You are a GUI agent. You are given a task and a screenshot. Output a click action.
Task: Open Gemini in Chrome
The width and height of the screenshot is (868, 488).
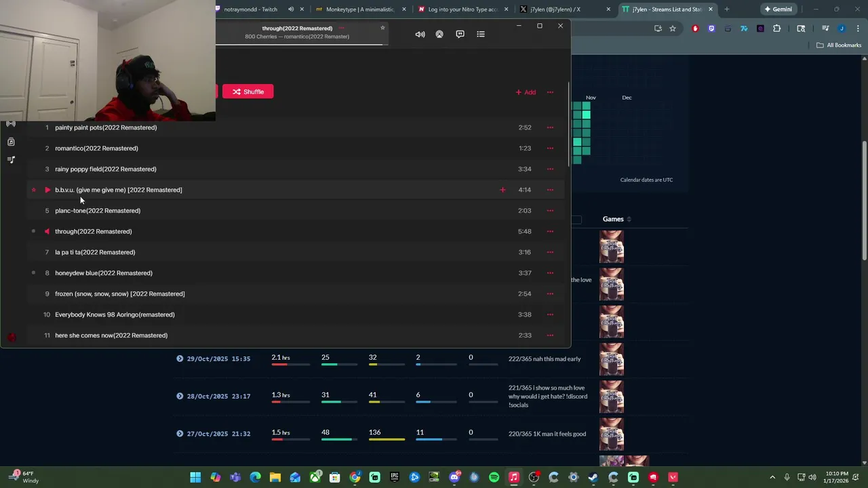[778, 9]
